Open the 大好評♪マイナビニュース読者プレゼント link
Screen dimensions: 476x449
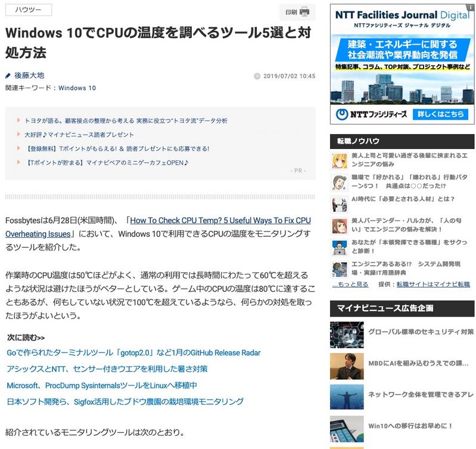79,135
